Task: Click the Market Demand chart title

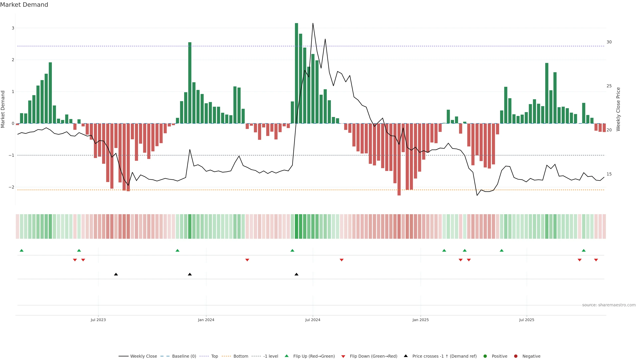Action: pyautogui.click(x=24, y=5)
